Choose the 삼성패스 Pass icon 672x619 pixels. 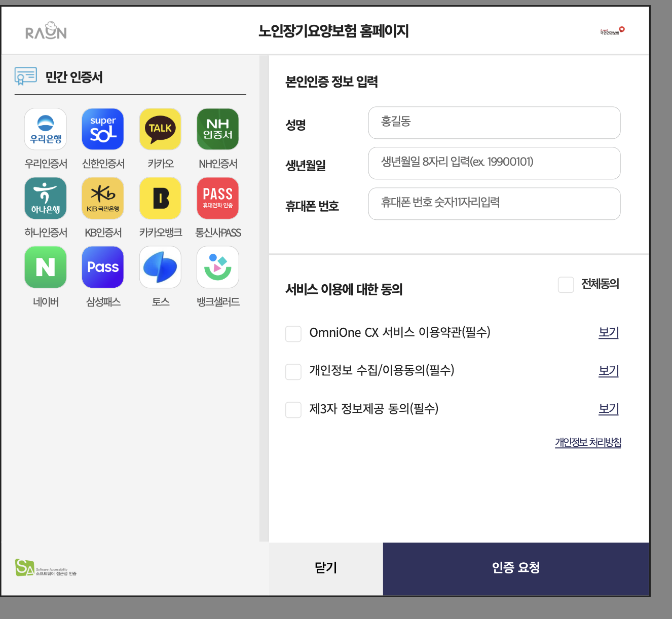coord(103,267)
